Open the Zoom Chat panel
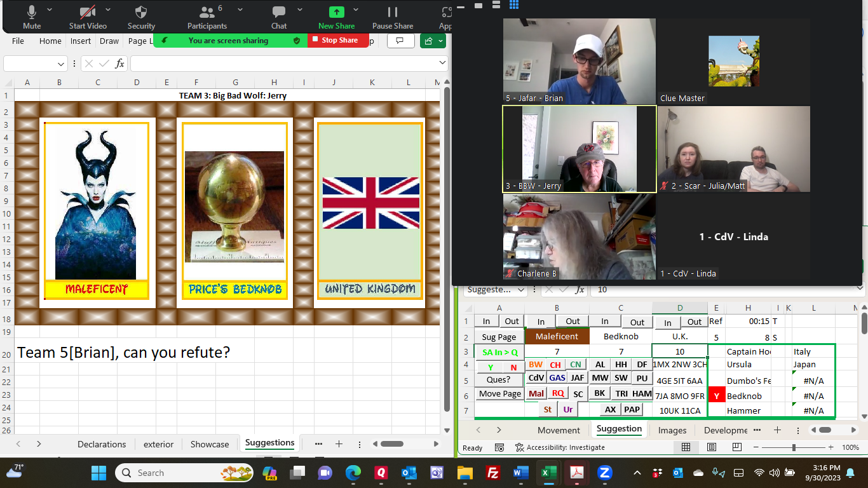 pyautogui.click(x=279, y=17)
